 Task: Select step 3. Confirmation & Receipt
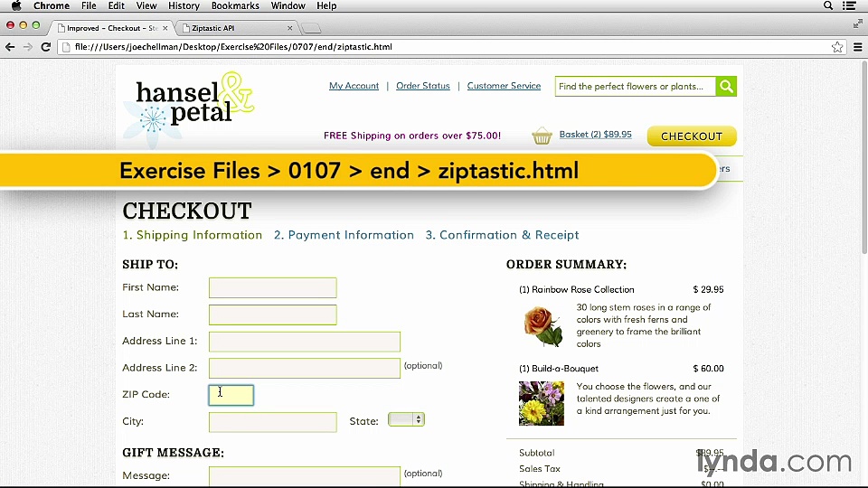502,235
